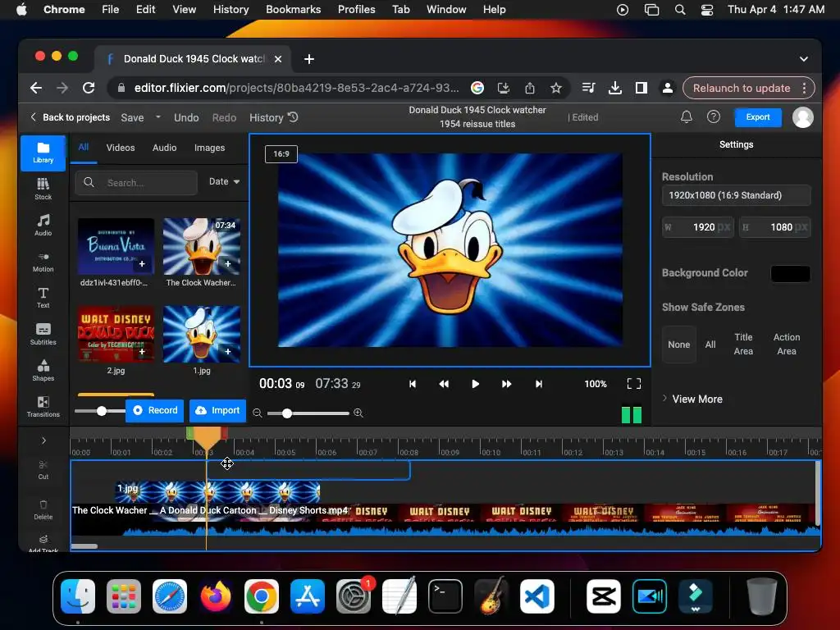Zoom out the timeline with minus magnifier

coord(257,413)
